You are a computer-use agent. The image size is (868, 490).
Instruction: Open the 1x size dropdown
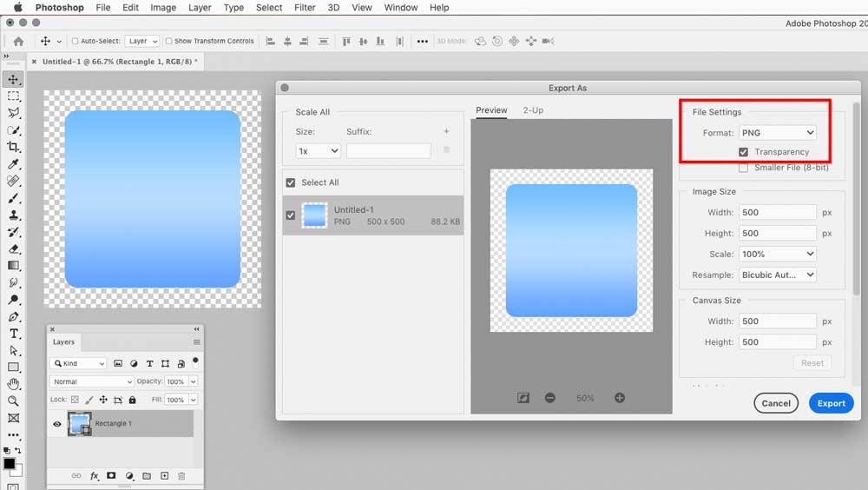pos(318,151)
